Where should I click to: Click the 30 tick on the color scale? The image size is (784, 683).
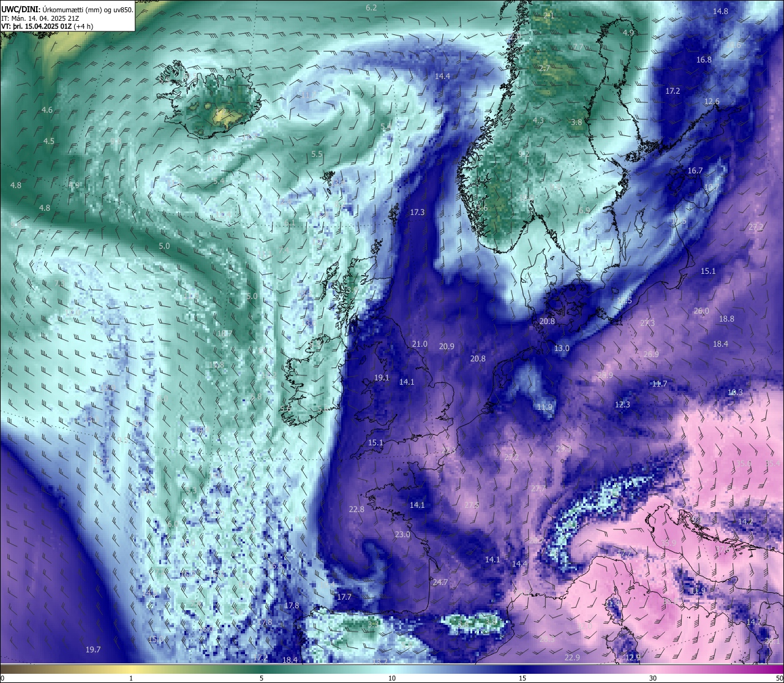coord(653,678)
